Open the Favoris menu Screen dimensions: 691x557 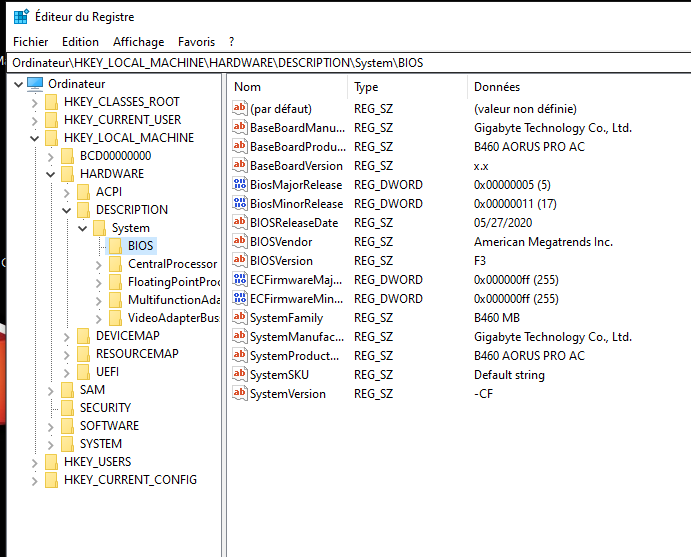pyautogui.click(x=196, y=42)
